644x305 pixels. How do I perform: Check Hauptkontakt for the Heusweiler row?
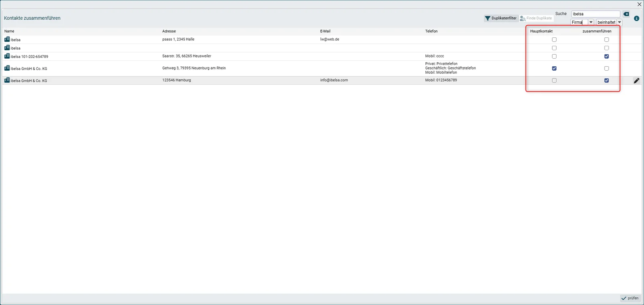(x=554, y=57)
